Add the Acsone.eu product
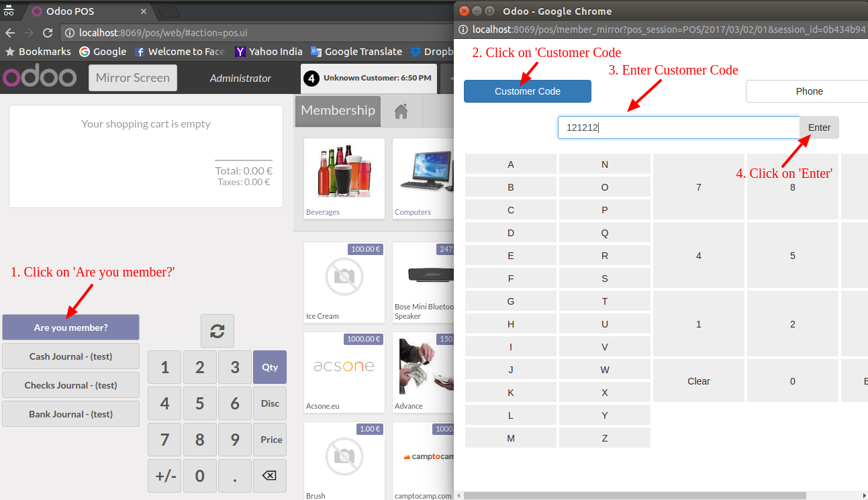 (x=344, y=372)
